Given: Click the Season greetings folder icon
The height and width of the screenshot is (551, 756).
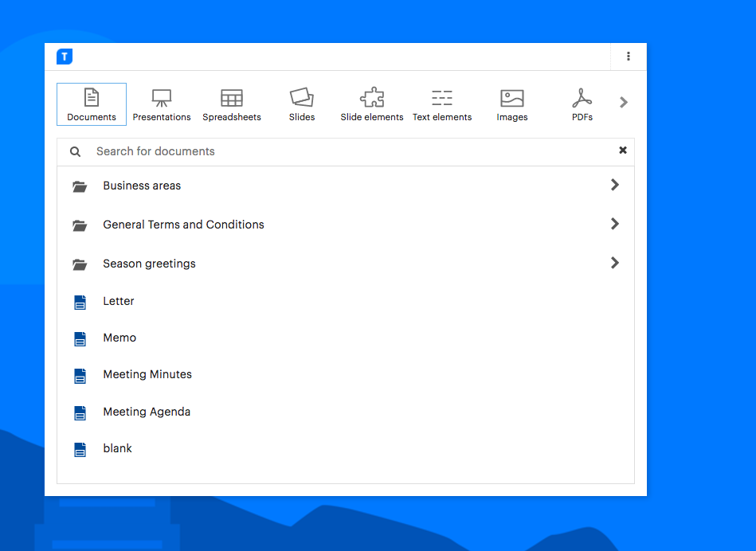Looking at the screenshot, I should click(x=80, y=264).
